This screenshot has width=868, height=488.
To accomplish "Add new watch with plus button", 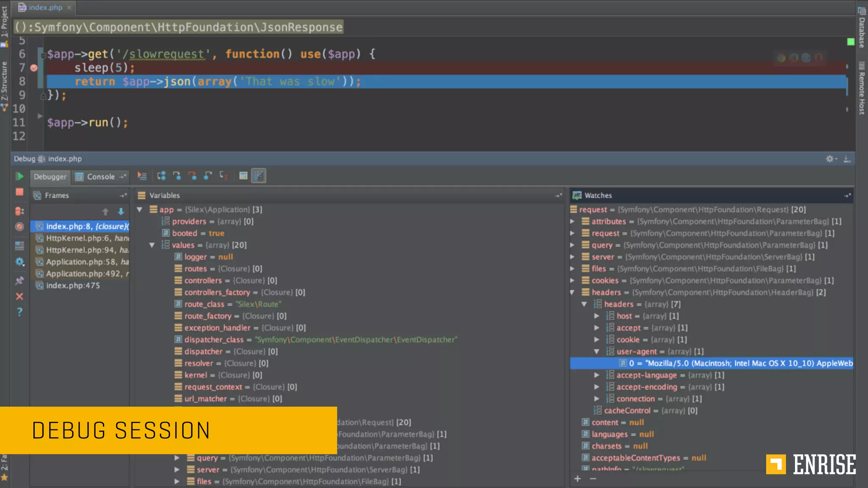I will [x=577, y=479].
